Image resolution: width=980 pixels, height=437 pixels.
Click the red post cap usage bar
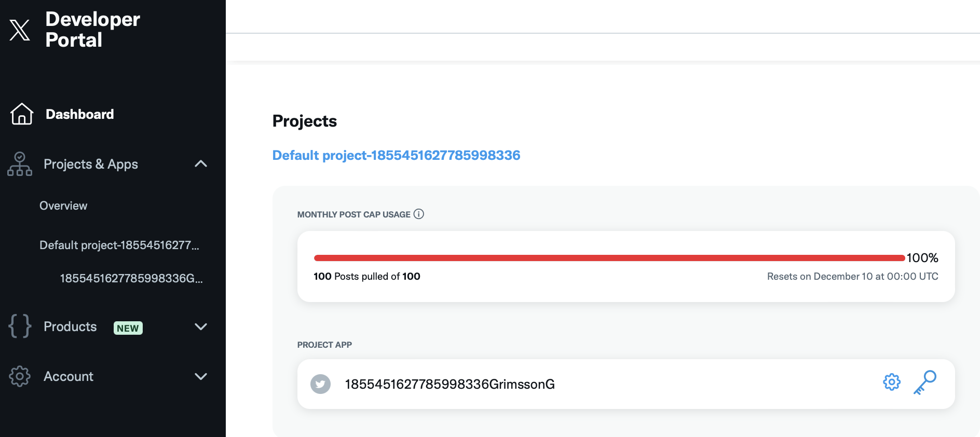click(609, 258)
